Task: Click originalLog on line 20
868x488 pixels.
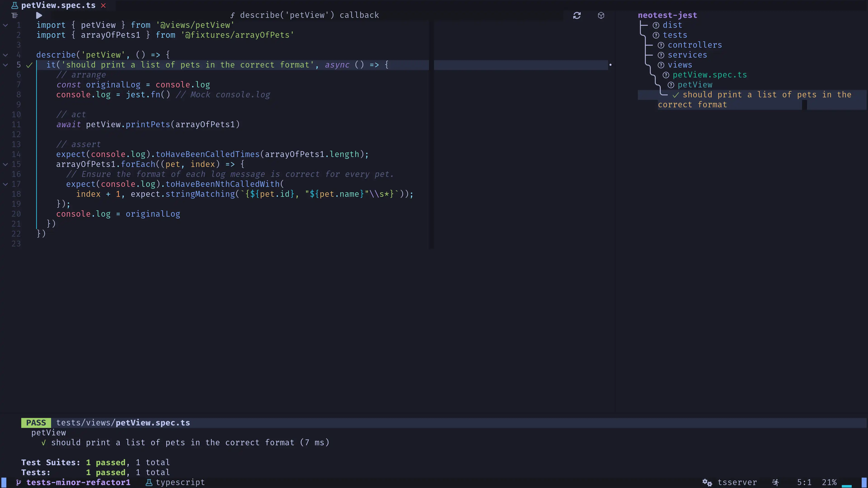Action: pyautogui.click(x=153, y=214)
